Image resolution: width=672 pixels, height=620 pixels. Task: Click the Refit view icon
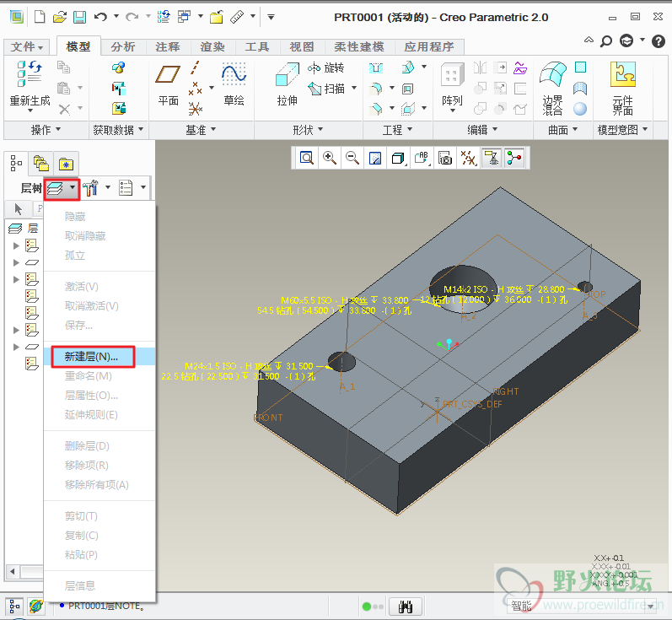[x=306, y=158]
